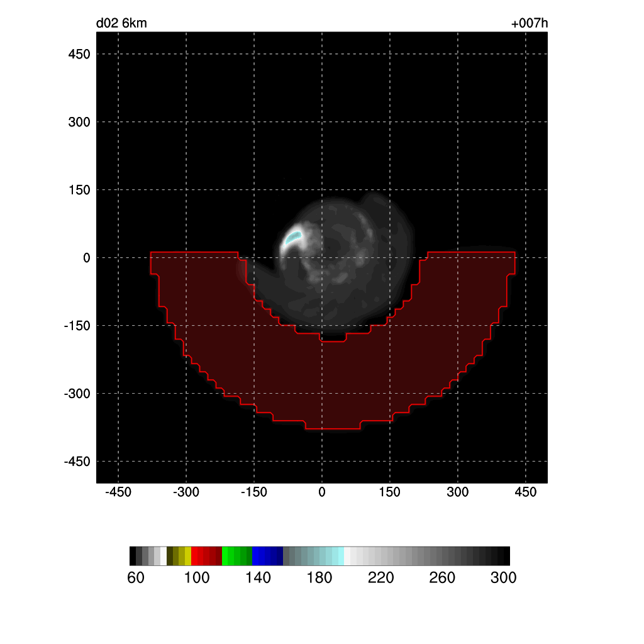Click the x-axis label -300
Viewport: 644px width, 644px height.
pyautogui.click(x=186, y=492)
